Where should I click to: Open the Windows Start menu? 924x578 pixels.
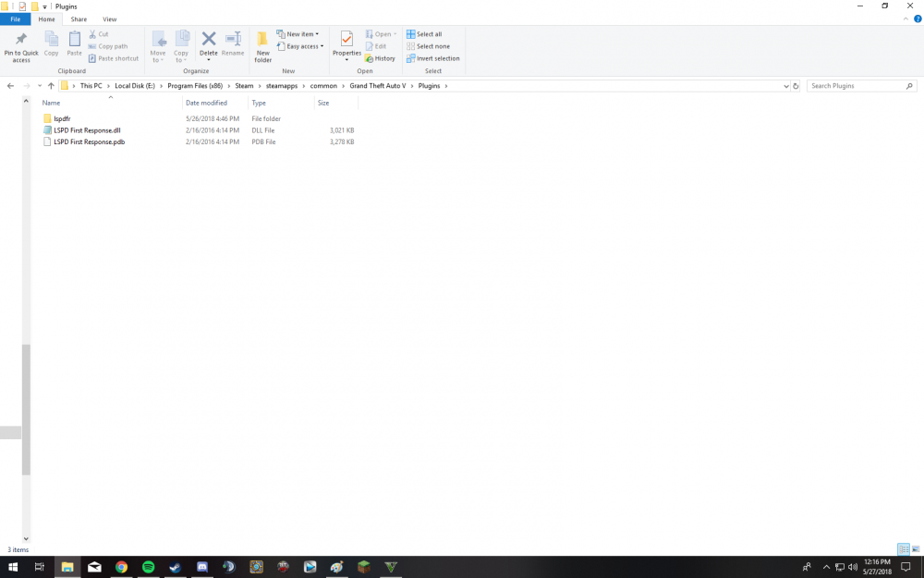coord(13,567)
